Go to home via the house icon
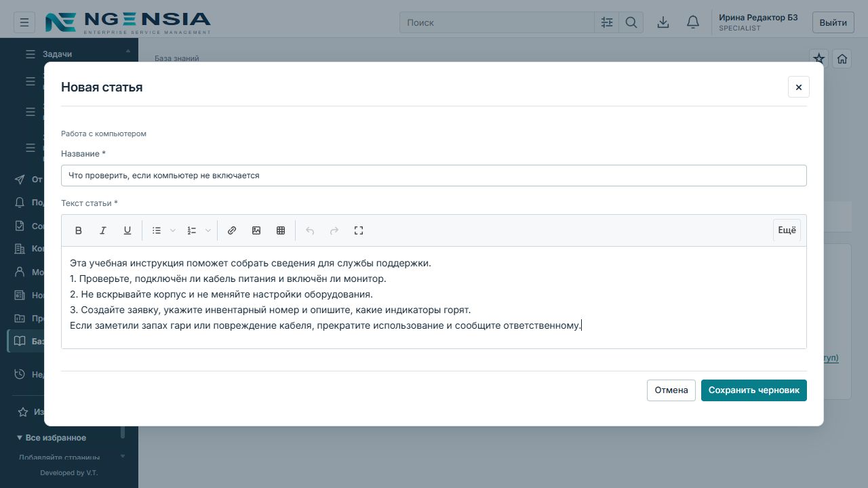 842,58
